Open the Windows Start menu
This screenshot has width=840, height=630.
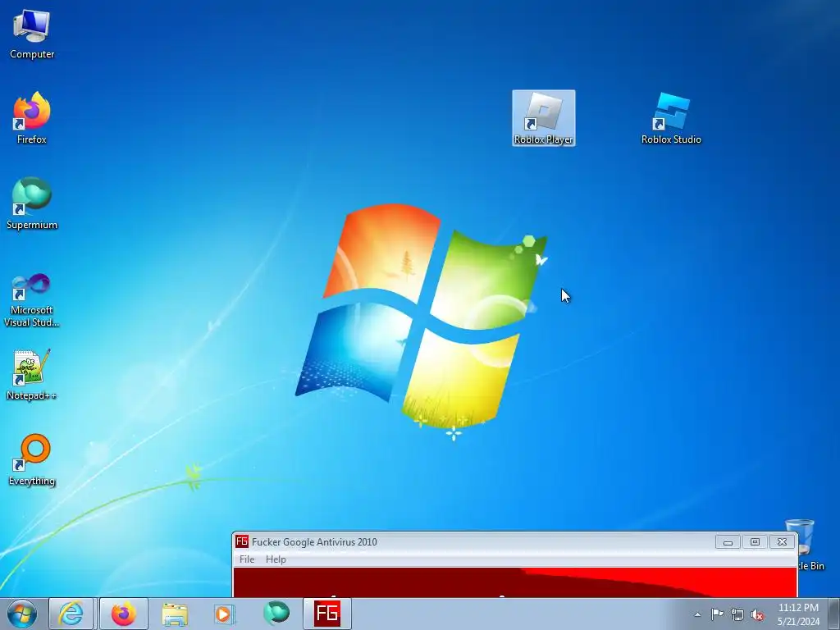(x=22, y=614)
